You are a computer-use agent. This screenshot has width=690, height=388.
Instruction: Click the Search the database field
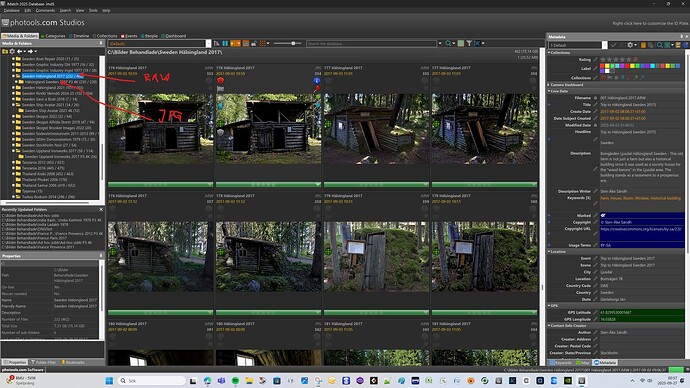pyautogui.click(x=371, y=44)
